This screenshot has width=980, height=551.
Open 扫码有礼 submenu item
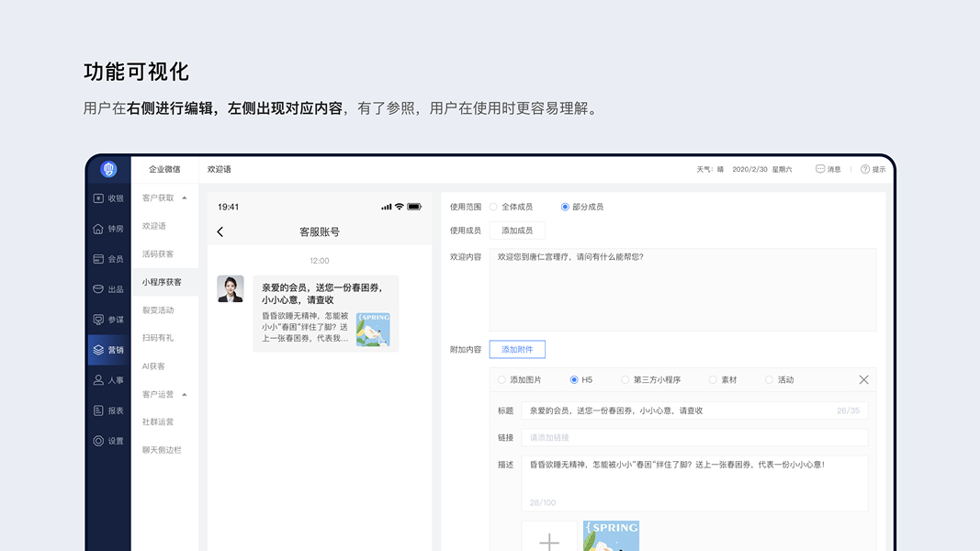(x=158, y=338)
